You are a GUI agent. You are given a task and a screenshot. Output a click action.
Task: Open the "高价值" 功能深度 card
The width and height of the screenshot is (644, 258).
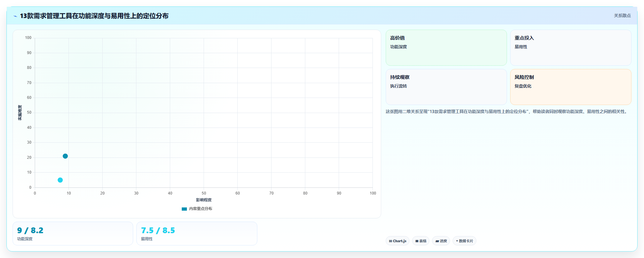(x=446, y=48)
